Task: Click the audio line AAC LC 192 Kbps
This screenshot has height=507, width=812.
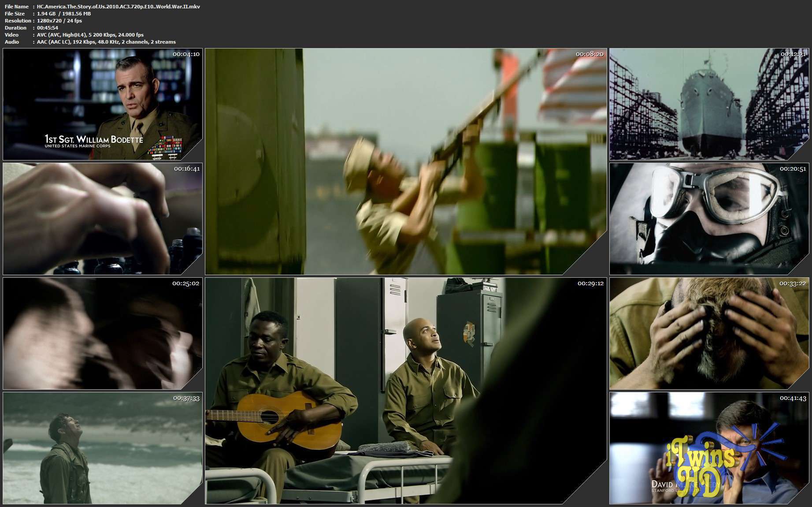Action: point(106,42)
